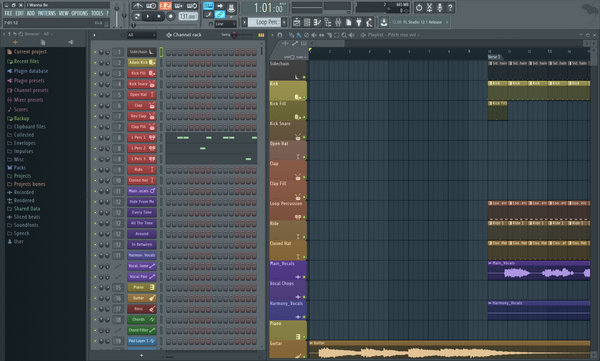Click the browser files page icon

(x=43, y=42)
